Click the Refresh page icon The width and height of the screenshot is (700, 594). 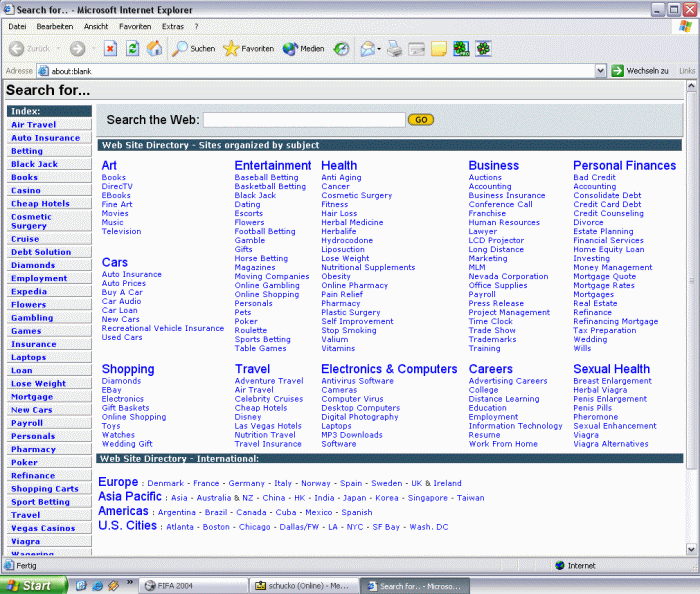133,48
